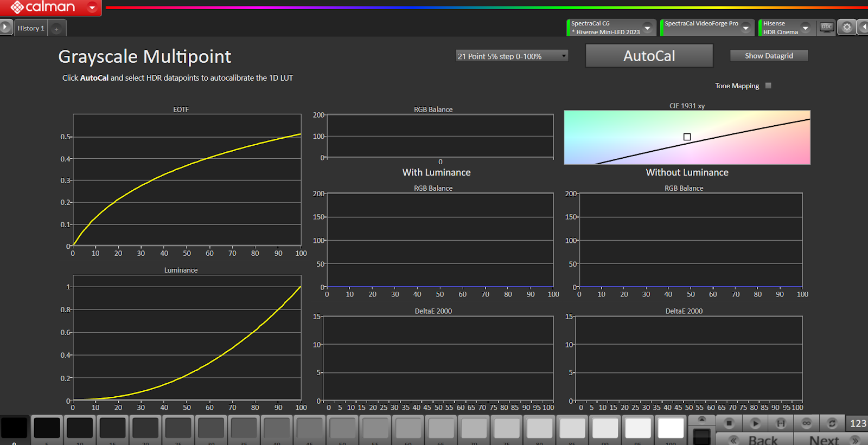The image size is (868, 445).
Task: Click the stop measurement icon
Action: pos(729,423)
